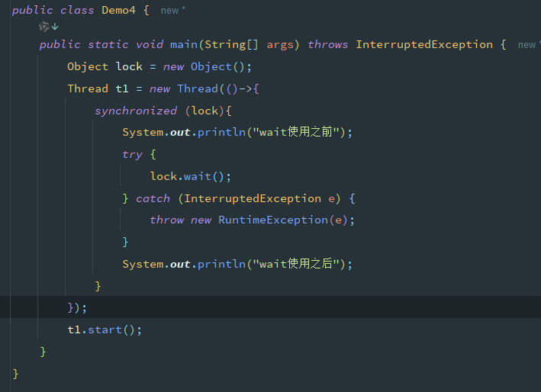Viewport: 541px width, 392px height.
Task: Click the catch keyword
Action: pos(153,198)
